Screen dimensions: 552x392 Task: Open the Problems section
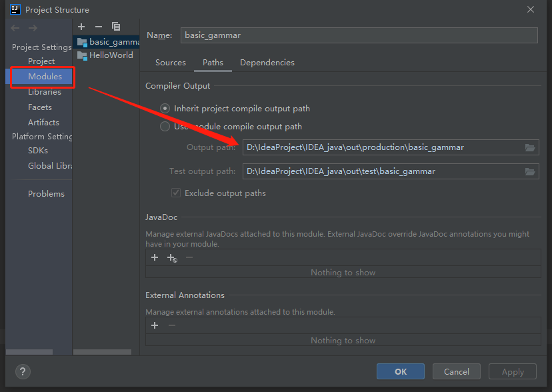tap(46, 194)
